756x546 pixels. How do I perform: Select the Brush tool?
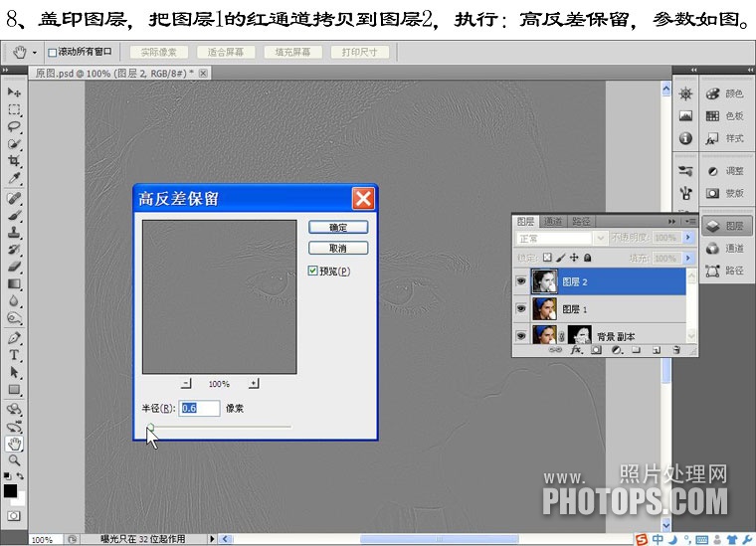(x=14, y=215)
